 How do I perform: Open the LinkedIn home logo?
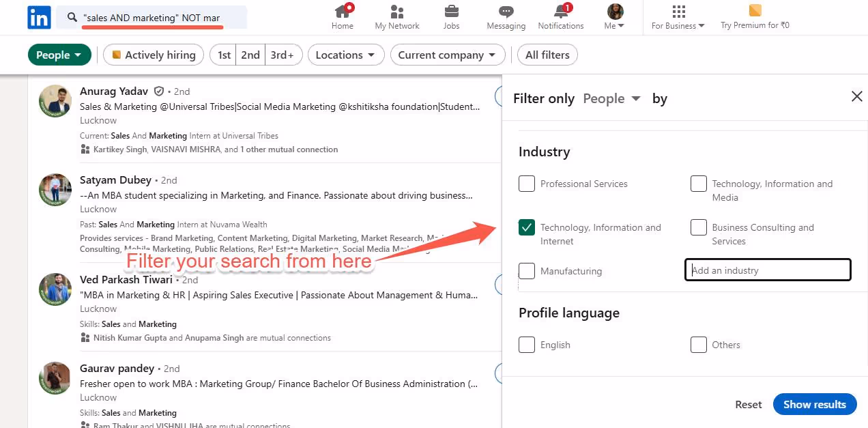tap(39, 17)
